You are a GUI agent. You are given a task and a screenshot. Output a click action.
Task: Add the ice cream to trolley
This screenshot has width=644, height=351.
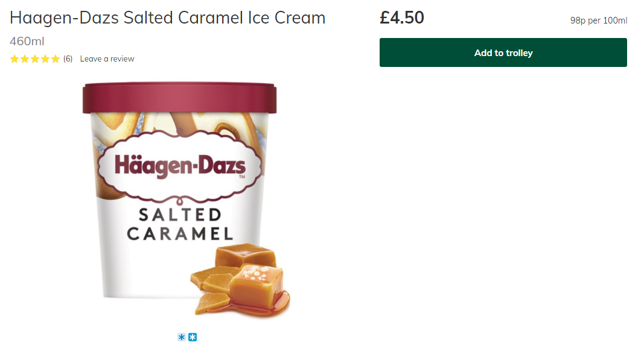pos(503,52)
